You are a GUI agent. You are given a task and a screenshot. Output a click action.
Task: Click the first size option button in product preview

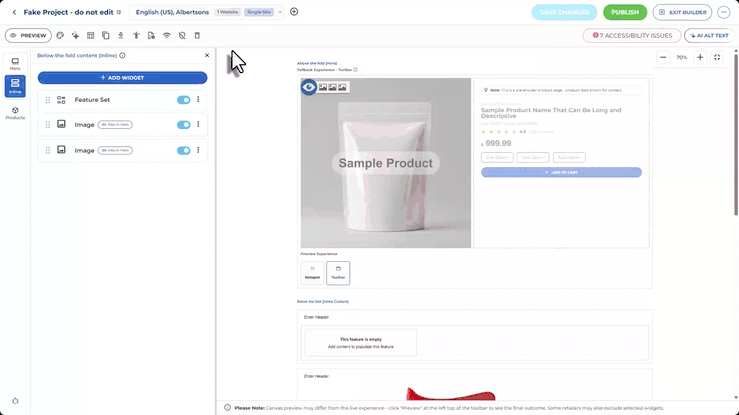click(x=497, y=157)
